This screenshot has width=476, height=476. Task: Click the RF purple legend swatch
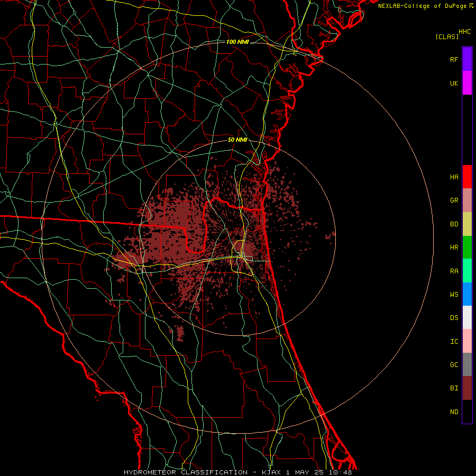click(467, 59)
